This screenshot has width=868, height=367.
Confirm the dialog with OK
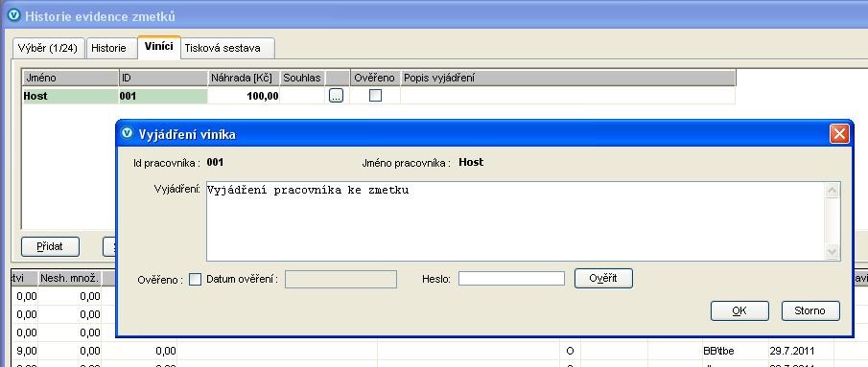pyautogui.click(x=739, y=310)
